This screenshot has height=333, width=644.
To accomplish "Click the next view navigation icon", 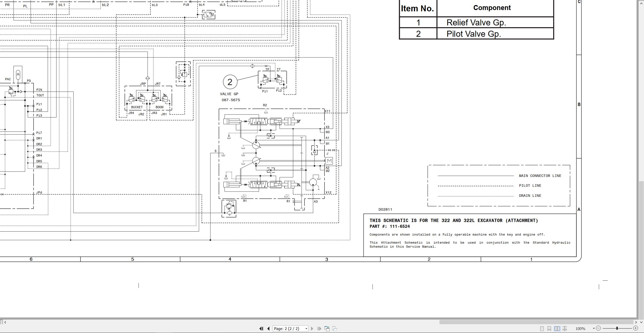I will point(335,328).
